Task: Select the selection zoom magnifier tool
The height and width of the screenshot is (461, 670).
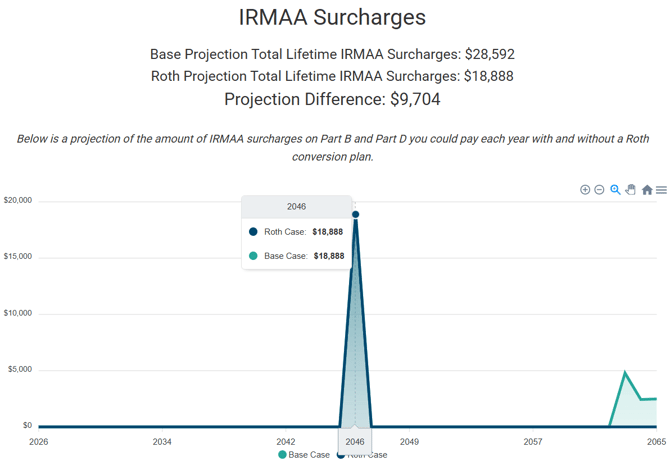Action: click(x=615, y=190)
